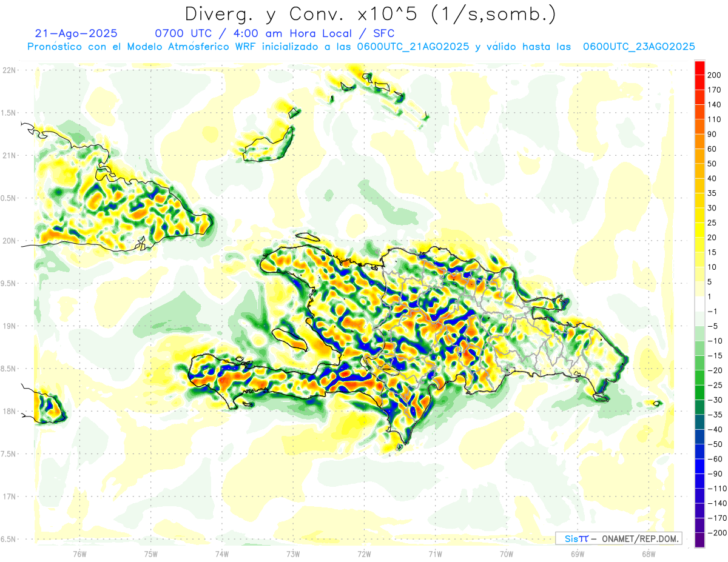Click the '72W' longitude label
The image size is (728, 562).
364,553
